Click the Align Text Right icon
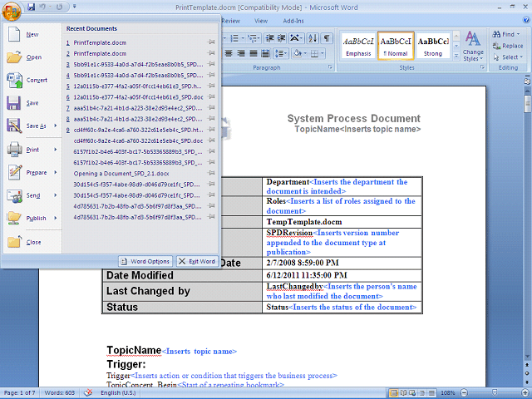Image resolution: width=532 pixels, height=399 pixels. [x=241, y=53]
